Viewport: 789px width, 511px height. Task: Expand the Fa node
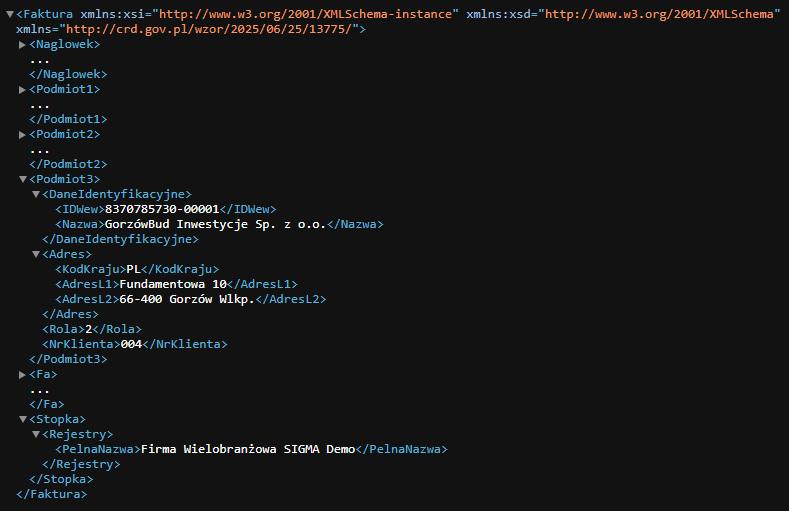(23, 374)
